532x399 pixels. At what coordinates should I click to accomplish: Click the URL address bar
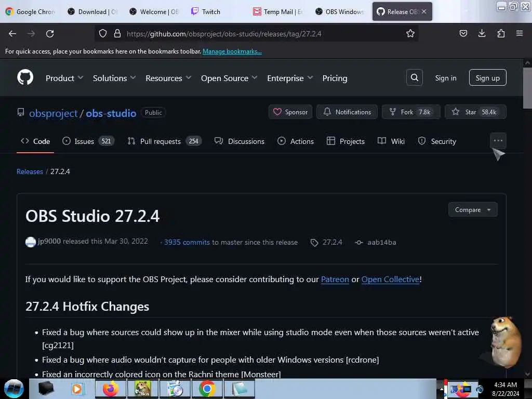click(x=257, y=34)
